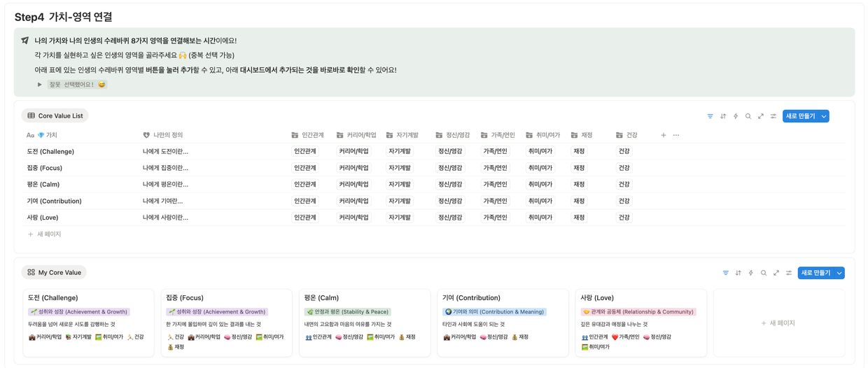Open dropdown arrow beside My Core Value 새로 만들기
The image size is (868, 368).
coord(839,273)
